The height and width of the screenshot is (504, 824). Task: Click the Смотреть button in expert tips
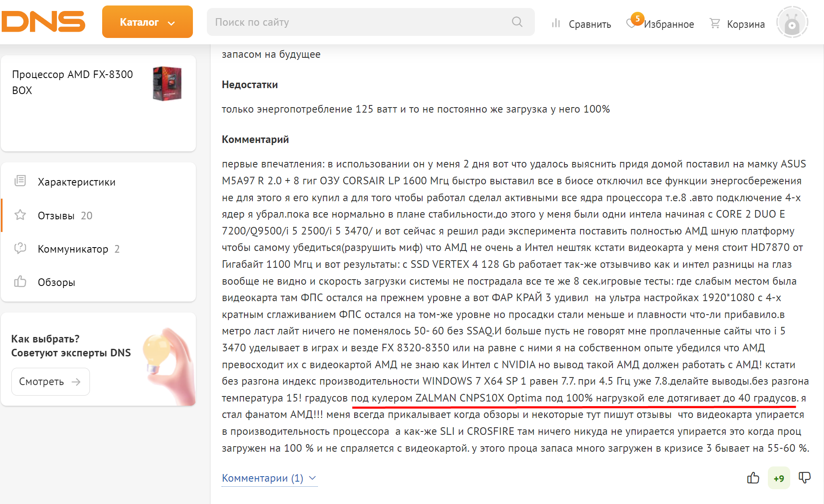[x=51, y=382]
